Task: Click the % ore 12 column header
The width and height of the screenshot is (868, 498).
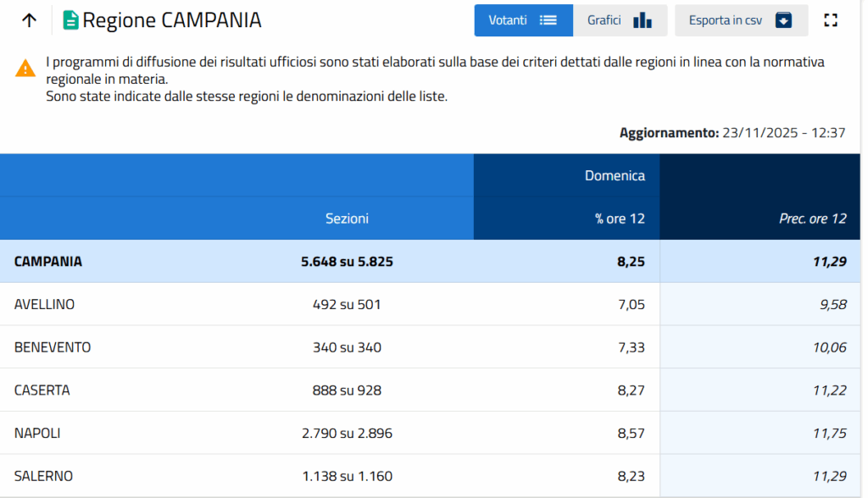Action: pyautogui.click(x=620, y=219)
